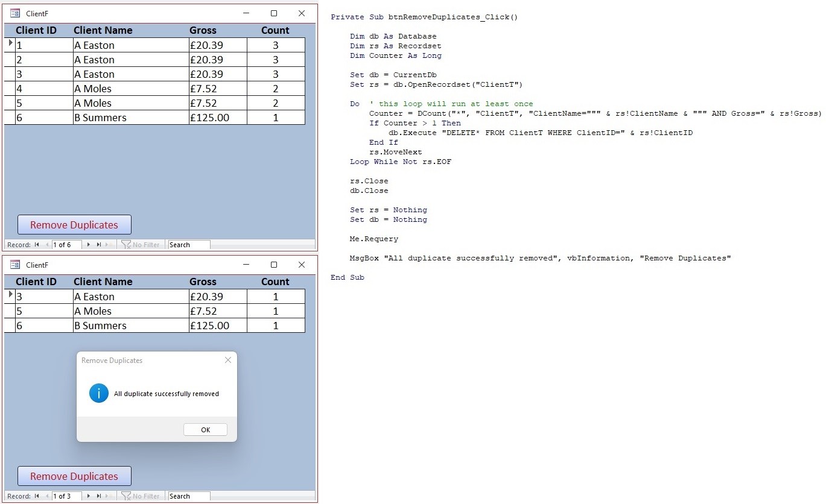The image size is (826, 504).
Task: Click the Search box in upper form
Action: [189, 245]
